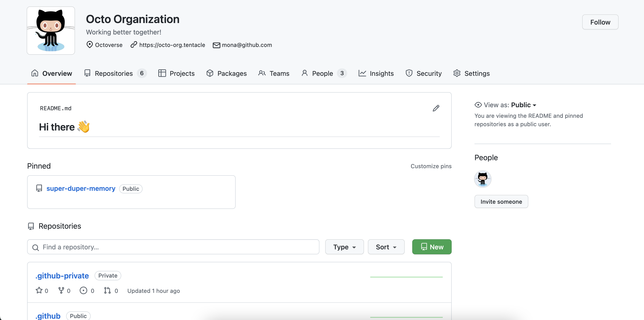Image resolution: width=644 pixels, height=320 pixels.
Task: Click the Teams people icon
Action: click(262, 73)
